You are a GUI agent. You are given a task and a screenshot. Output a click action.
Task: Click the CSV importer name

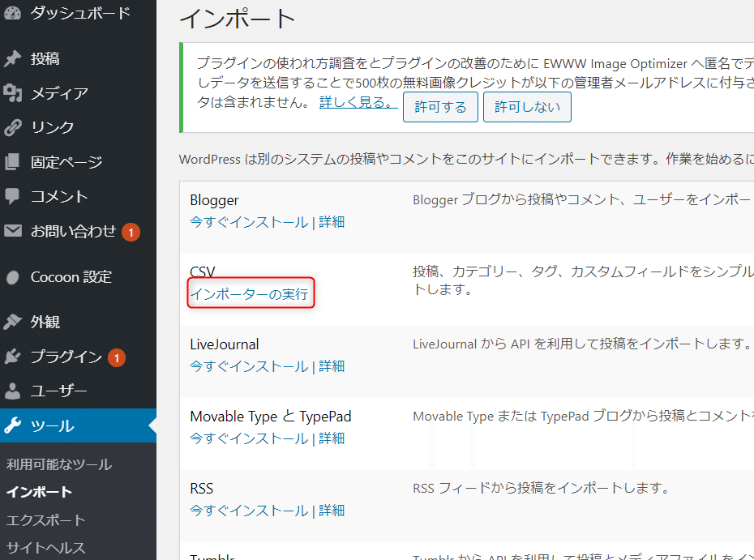203,272
